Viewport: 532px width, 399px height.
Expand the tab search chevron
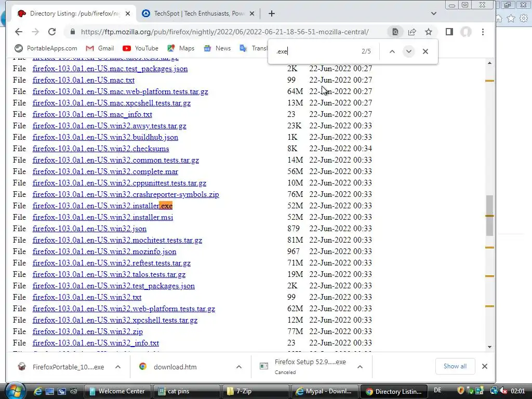click(434, 14)
